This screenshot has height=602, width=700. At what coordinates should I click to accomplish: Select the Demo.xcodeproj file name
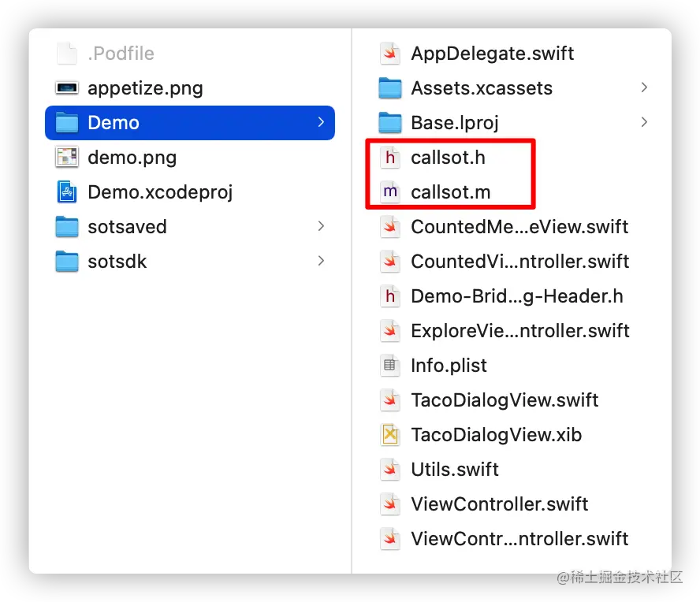160,192
